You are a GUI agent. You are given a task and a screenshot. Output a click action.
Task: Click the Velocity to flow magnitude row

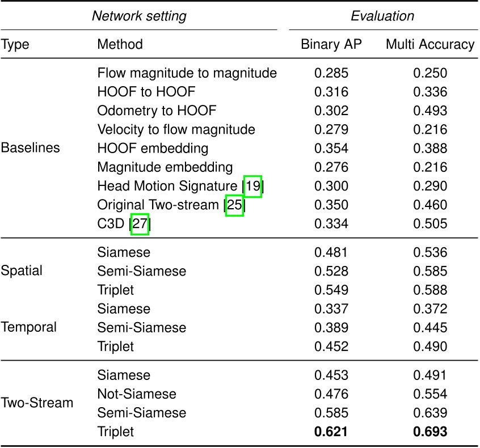click(x=176, y=130)
